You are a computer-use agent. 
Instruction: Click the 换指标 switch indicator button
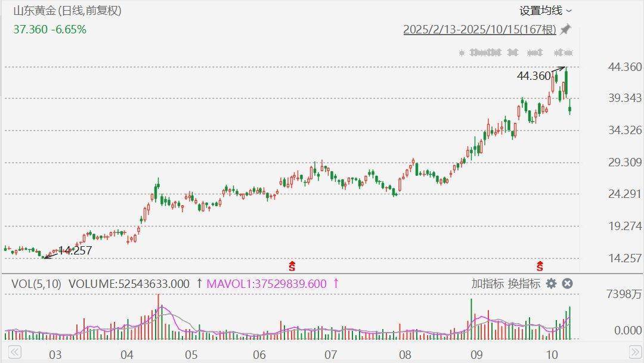point(524,284)
